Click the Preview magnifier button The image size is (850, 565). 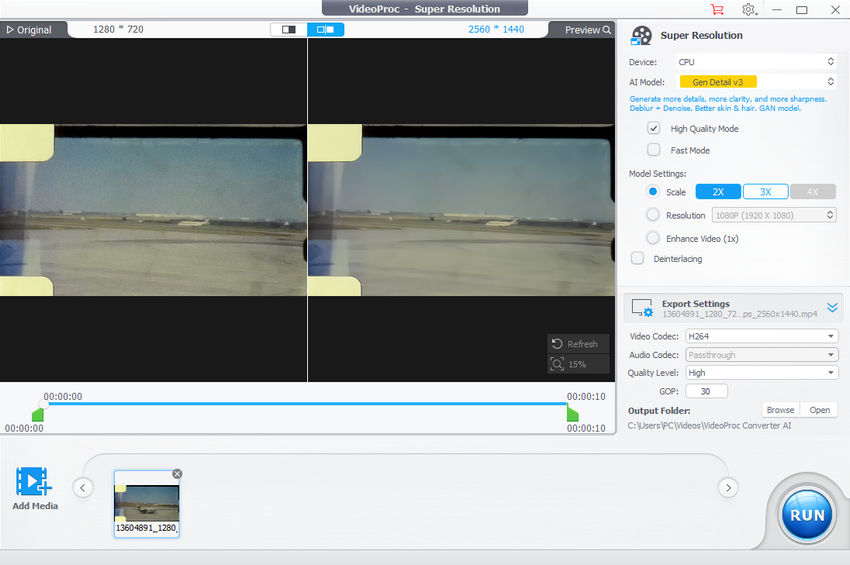(588, 30)
